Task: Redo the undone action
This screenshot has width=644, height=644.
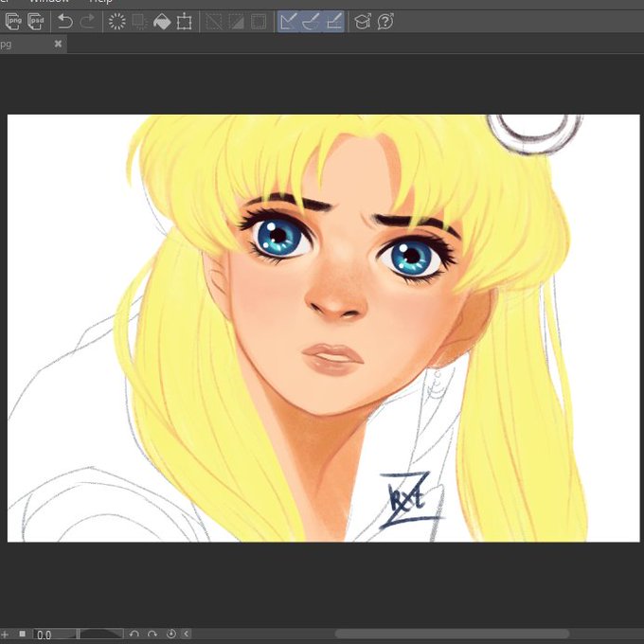Action: [x=87, y=22]
